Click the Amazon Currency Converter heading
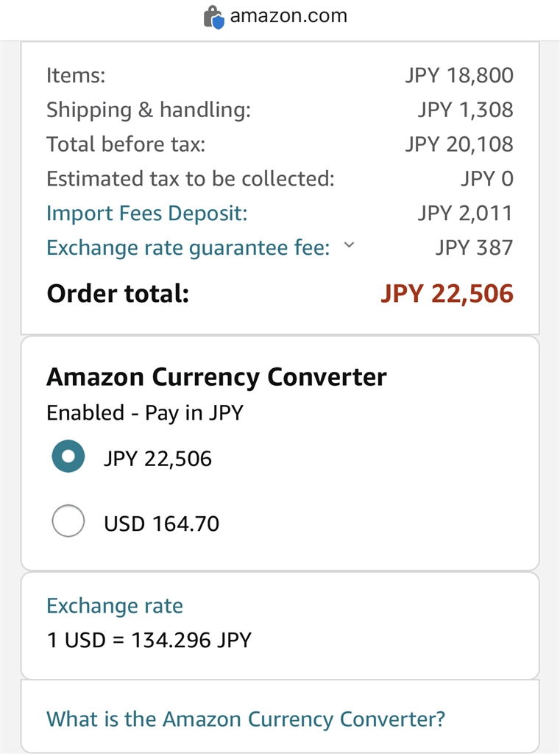The width and height of the screenshot is (560, 754). 216,377
